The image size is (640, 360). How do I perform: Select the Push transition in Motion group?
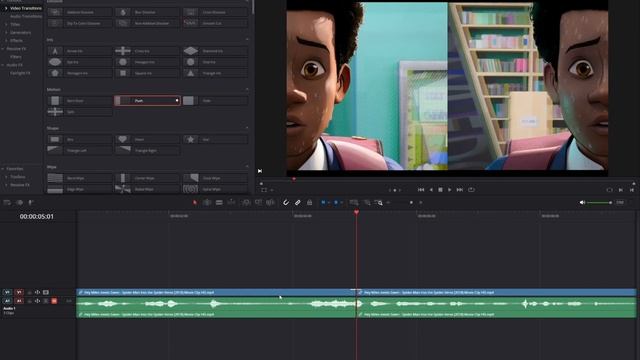[x=147, y=100]
